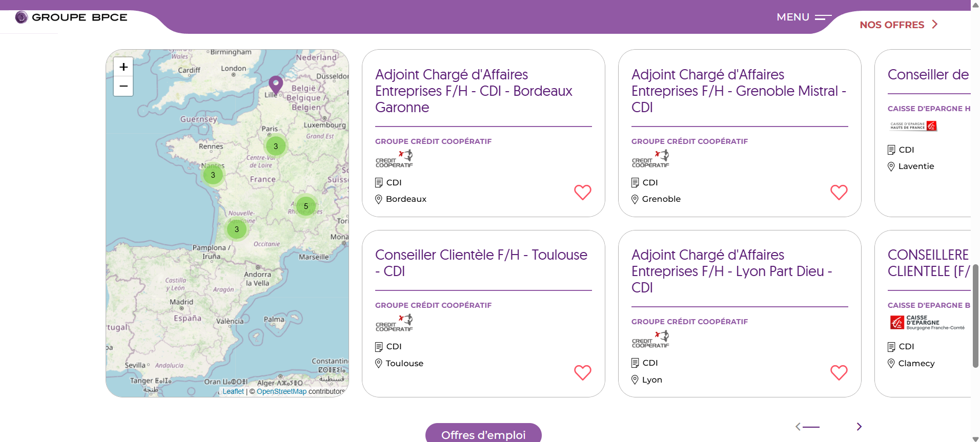The width and height of the screenshot is (980, 442).
Task: Click the contract icon on Lyon card
Action: click(x=635, y=363)
